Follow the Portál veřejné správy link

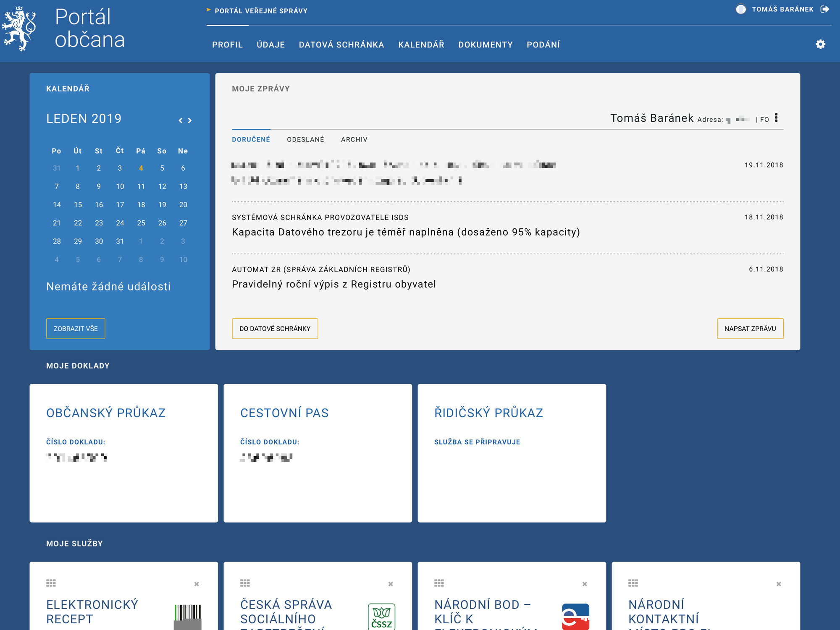pos(261,11)
